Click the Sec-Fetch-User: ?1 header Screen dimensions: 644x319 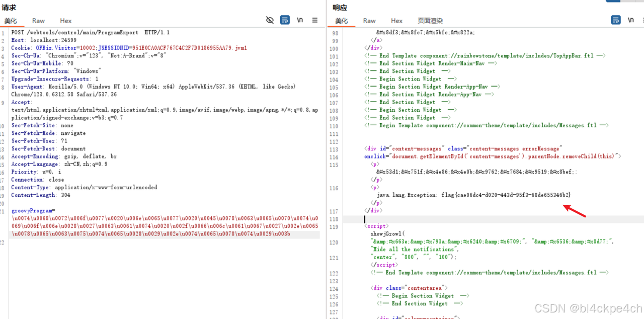39,141
